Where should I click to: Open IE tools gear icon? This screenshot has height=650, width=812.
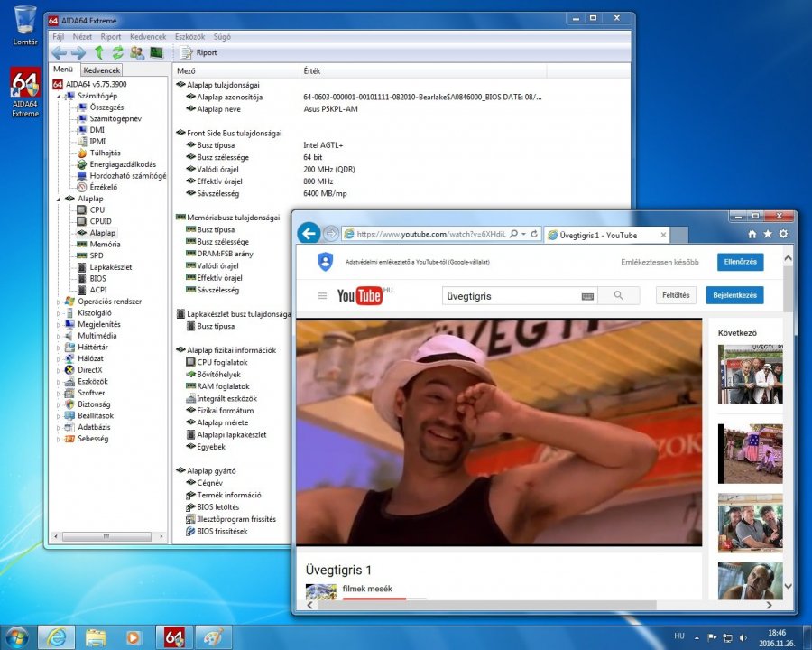[783, 234]
